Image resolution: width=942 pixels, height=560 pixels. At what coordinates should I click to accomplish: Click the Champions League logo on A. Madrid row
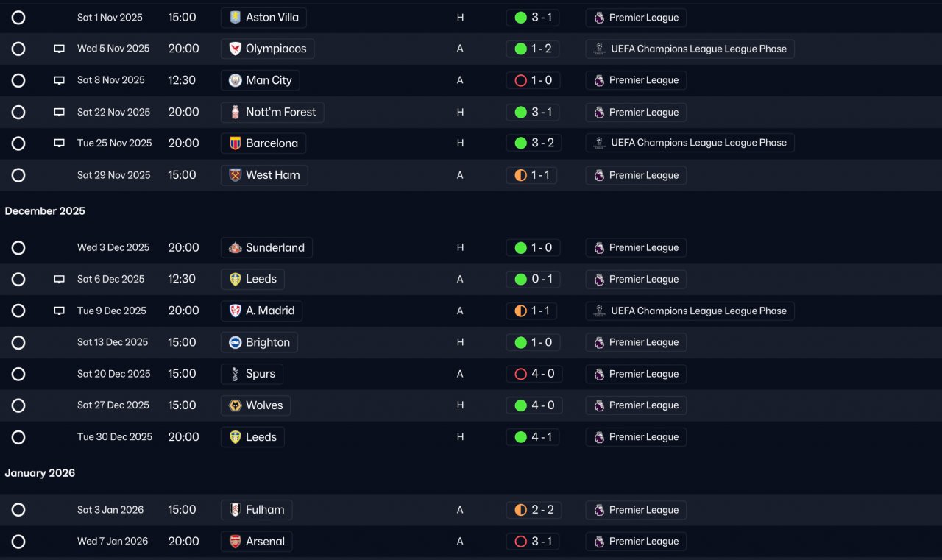point(599,311)
